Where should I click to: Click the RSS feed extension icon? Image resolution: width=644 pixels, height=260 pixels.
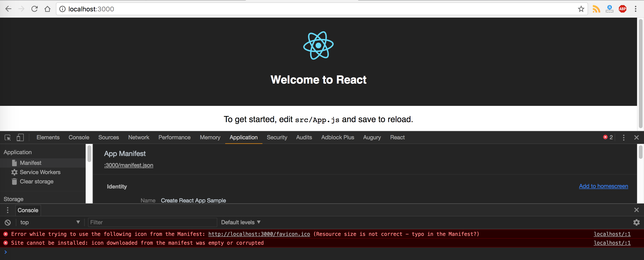596,9
